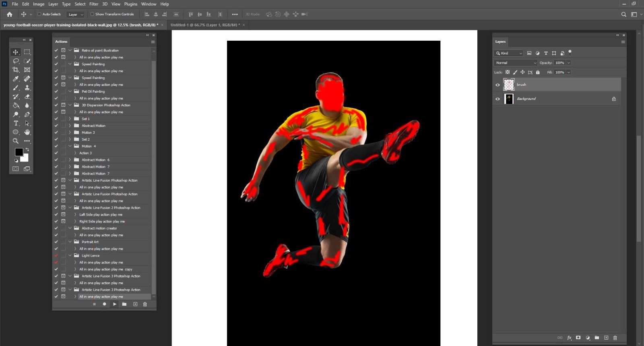The height and width of the screenshot is (346, 644).
Task: Click Play selection in Actions panel
Action: tap(115, 304)
